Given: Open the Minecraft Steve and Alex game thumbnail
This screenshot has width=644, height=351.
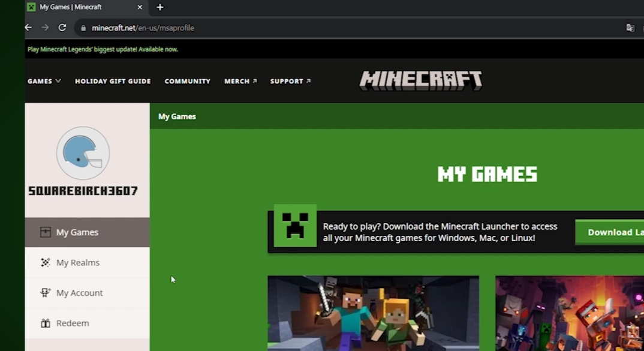Looking at the screenshot, I should coord(373,313).
